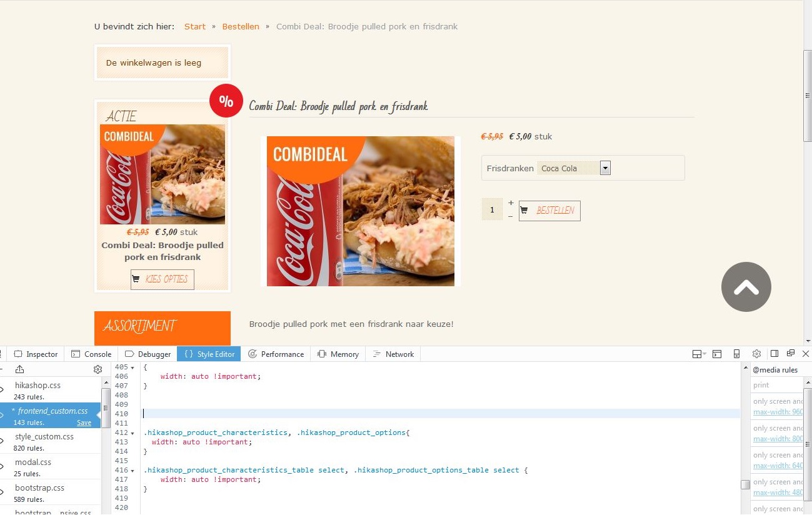Save the frontend_custom.css changes
Image resolution: width=812 pixels, height=515 pixels.
point(84,422)
